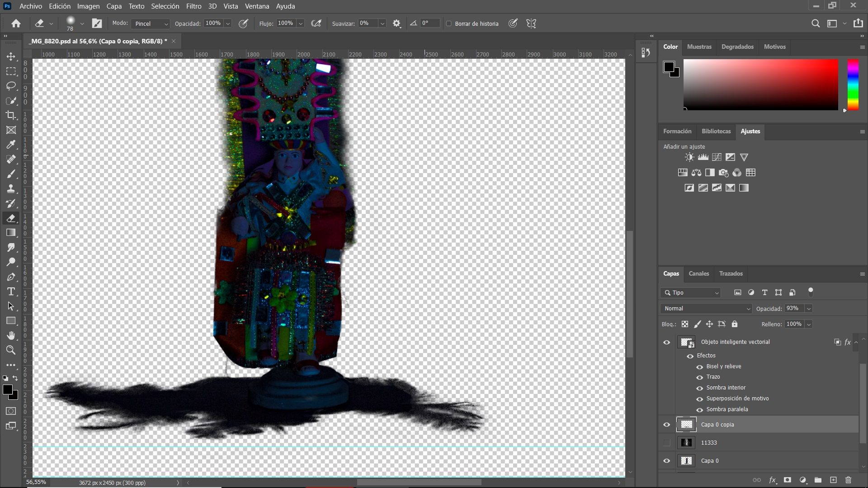Image resolution: width=868 pixels, height=488 pixels.
Task: Add a Brightness/Contrast adjustment
Action: (689, 157)
